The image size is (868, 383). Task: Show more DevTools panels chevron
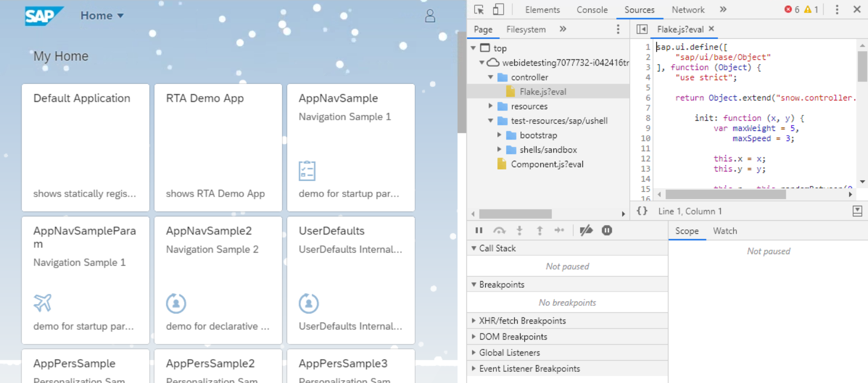[x=723, y=10]
